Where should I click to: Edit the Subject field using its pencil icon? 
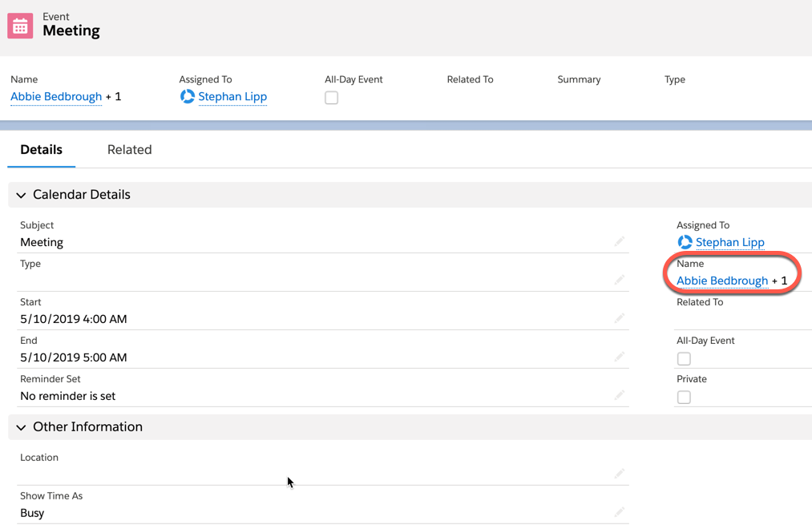click(x=618, y=240)
